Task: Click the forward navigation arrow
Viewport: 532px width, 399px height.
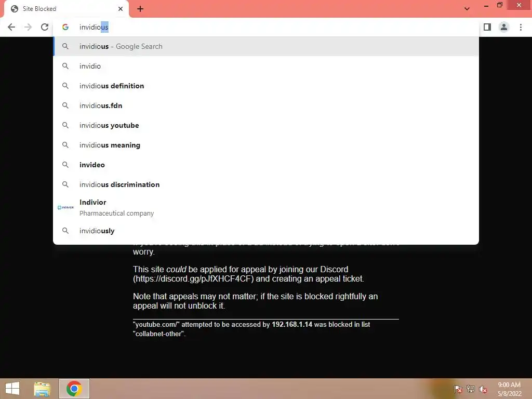Action: pos(28,27)
